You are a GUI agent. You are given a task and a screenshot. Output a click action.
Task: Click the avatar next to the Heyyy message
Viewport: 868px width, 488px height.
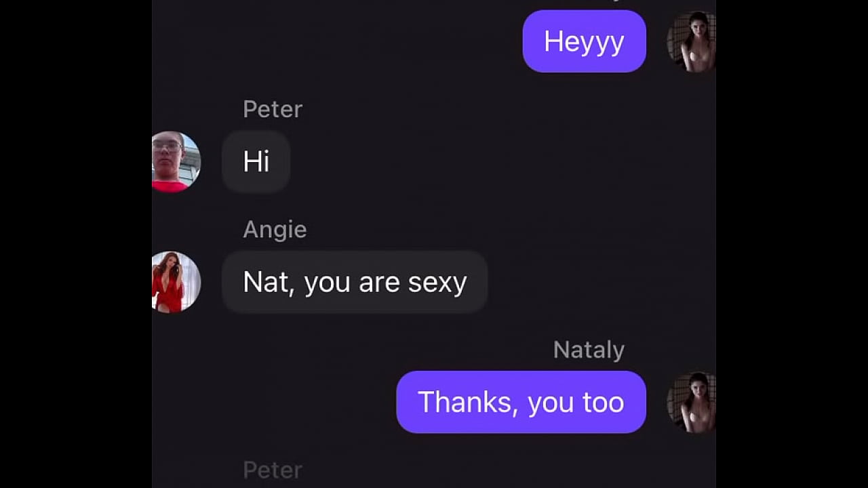pyautogui.click(x=692, y=41)
